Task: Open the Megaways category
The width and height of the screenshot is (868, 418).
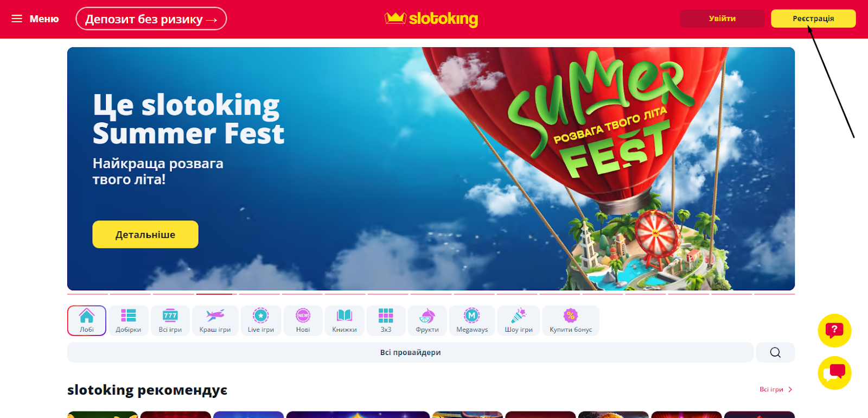Action: [x=472, y=321]
